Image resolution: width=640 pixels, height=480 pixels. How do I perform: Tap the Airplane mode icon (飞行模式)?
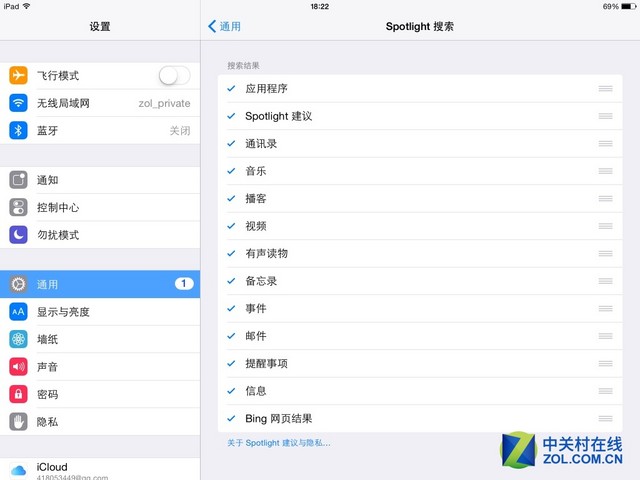pos(18,76)
